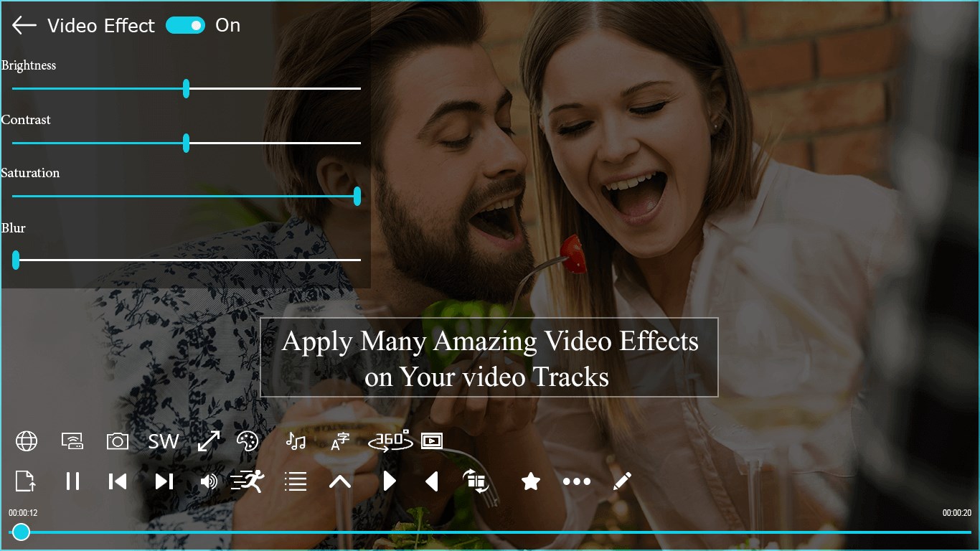Click the Saturation slider handle
The width and height of the screenshot is (980, 551).
pyautogui.click(x=357, y=196)
